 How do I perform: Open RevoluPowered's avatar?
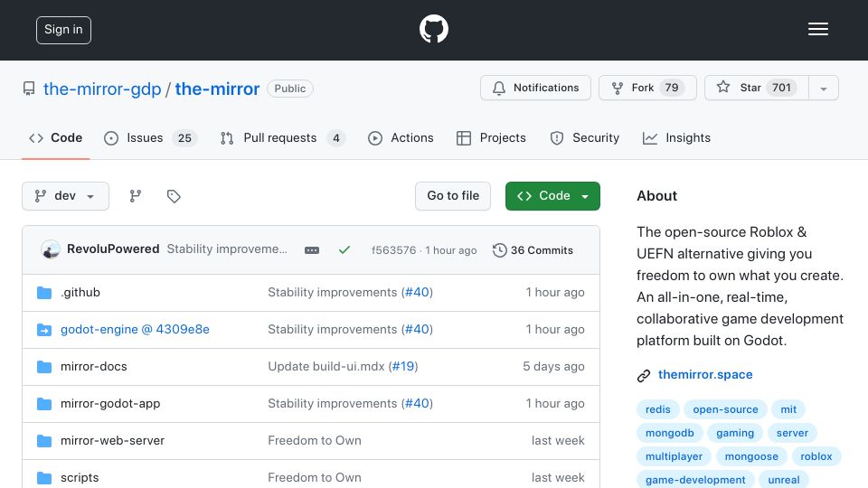51,249
